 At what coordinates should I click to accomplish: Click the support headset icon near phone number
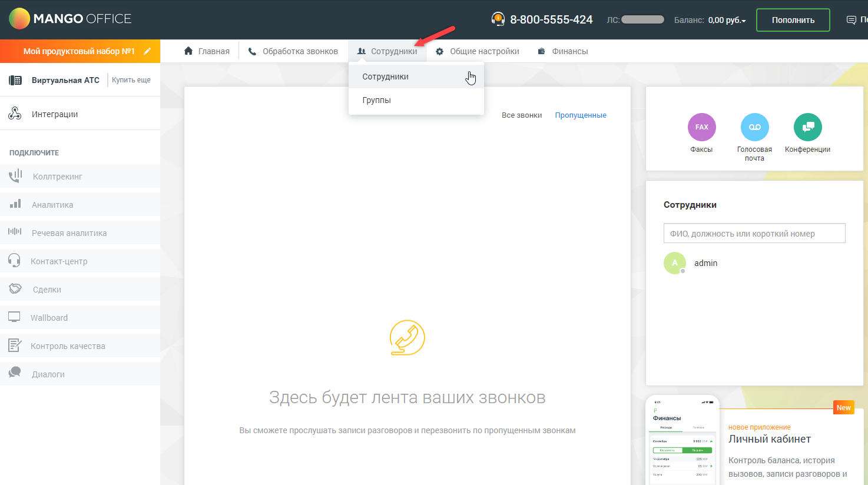(498, 19)
